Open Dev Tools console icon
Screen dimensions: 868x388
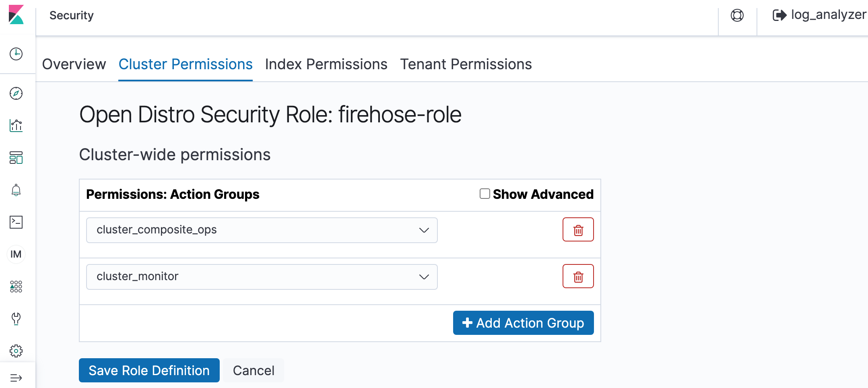(16, 222)
